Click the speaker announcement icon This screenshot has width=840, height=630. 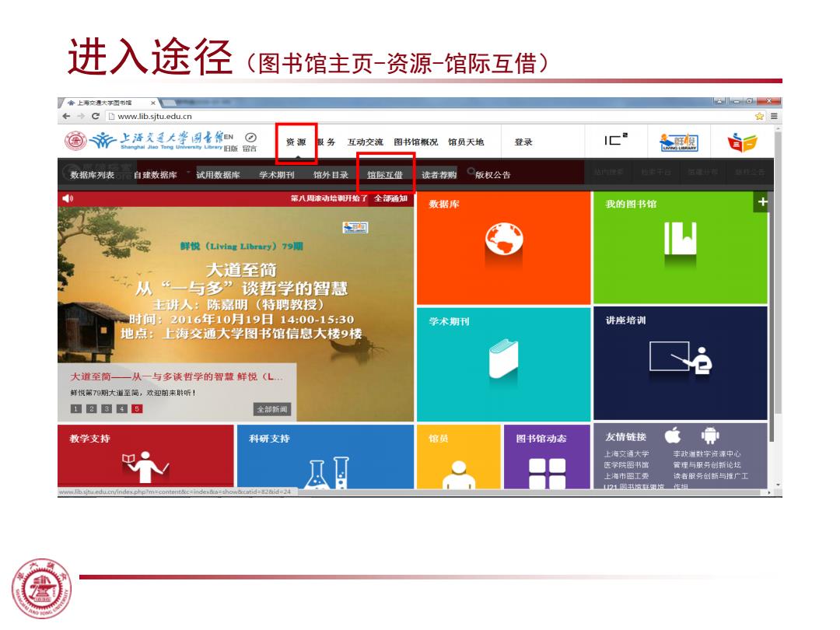[x=68, y=199]
